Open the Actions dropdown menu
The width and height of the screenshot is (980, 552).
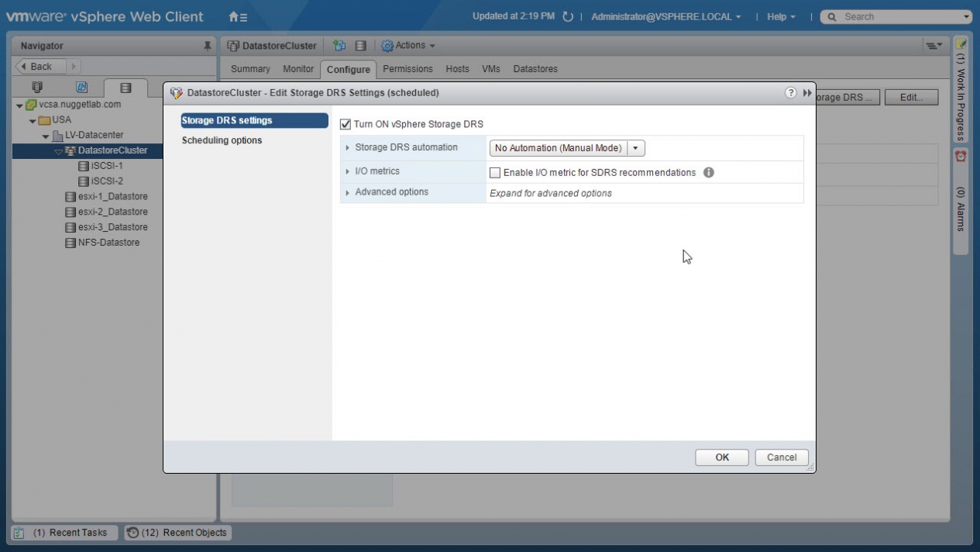click(408, 46)
